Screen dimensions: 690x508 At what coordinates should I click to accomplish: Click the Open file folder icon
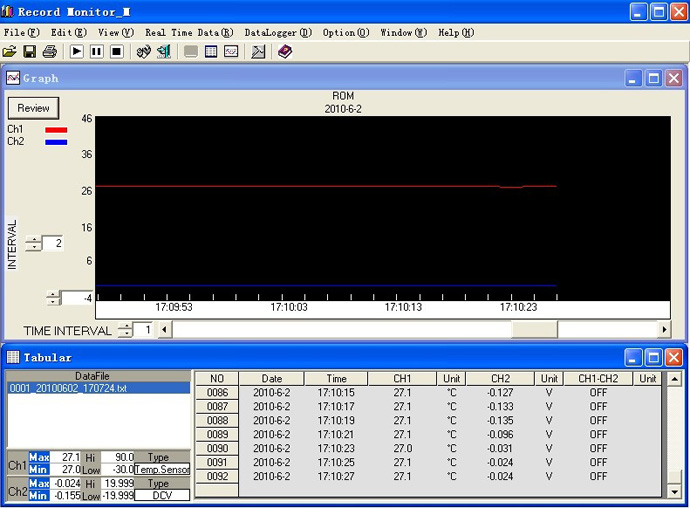pos(10,51)
